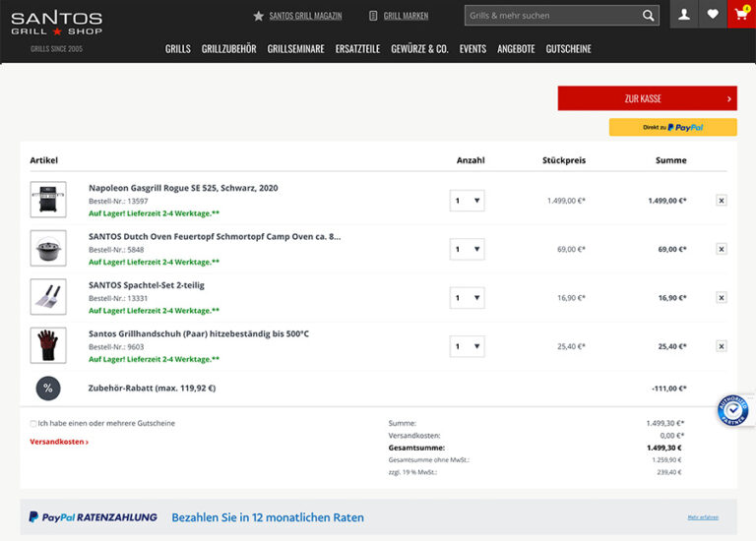This screenshot has height=541, width=756.
Task: Open quantity dropdown for Napoleon Gasgrill
Action: [468, 201]
